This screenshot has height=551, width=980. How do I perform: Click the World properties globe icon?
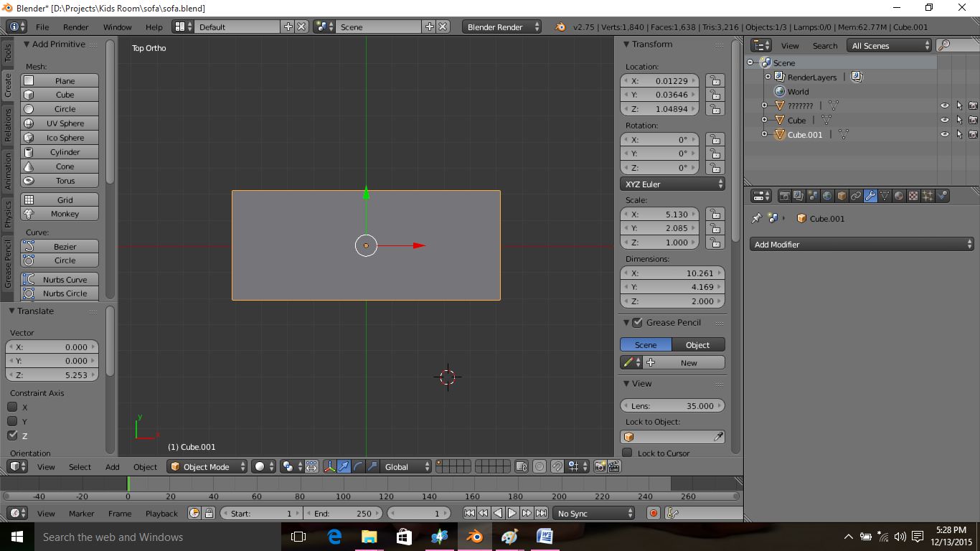[827, 196]
